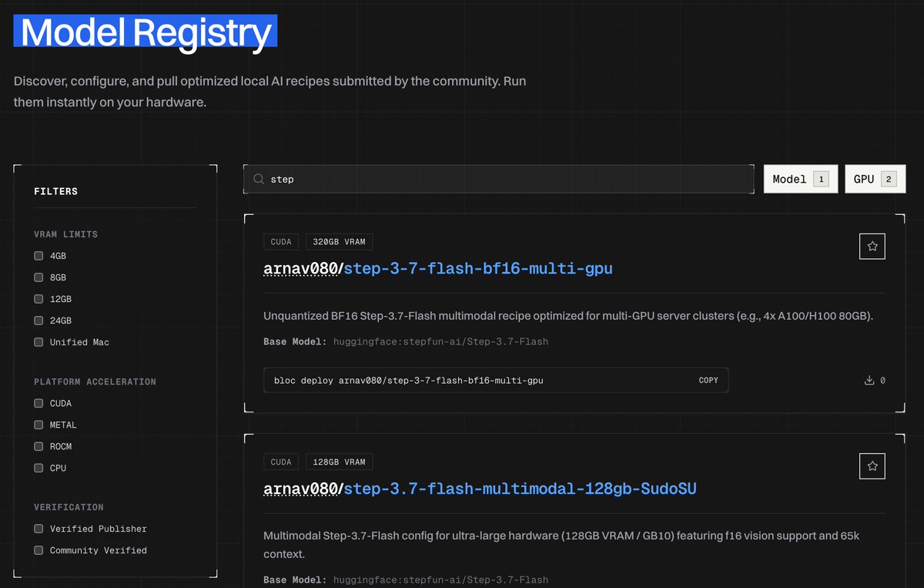Tick the Verified Publisher checkbox
Screen dimensions: 924x588
pyautogui.click(x=38, y=529)
